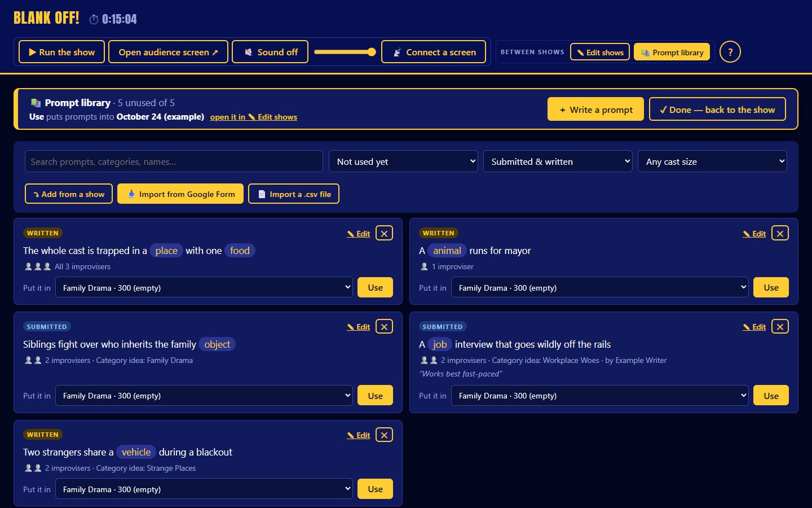Open the 'Submitted & written' filter dropdown
812x508 pixels.
click(558, 161)
